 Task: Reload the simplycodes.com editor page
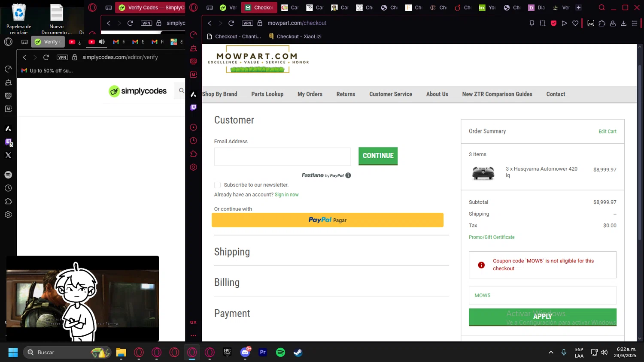pyautogui.click(x=46, y=57)
